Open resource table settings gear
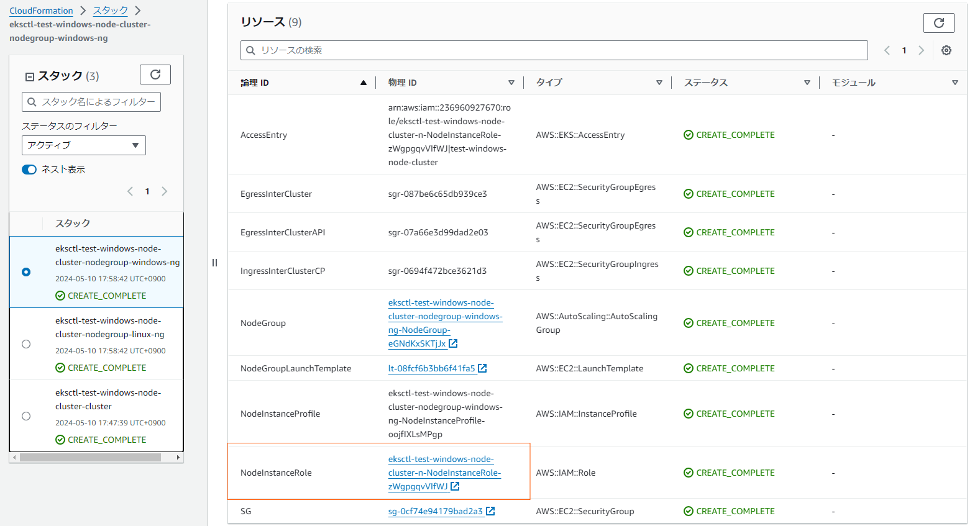The width and height of the screenshot is (980, 526). pyautogui.click(x=946, y=50)
